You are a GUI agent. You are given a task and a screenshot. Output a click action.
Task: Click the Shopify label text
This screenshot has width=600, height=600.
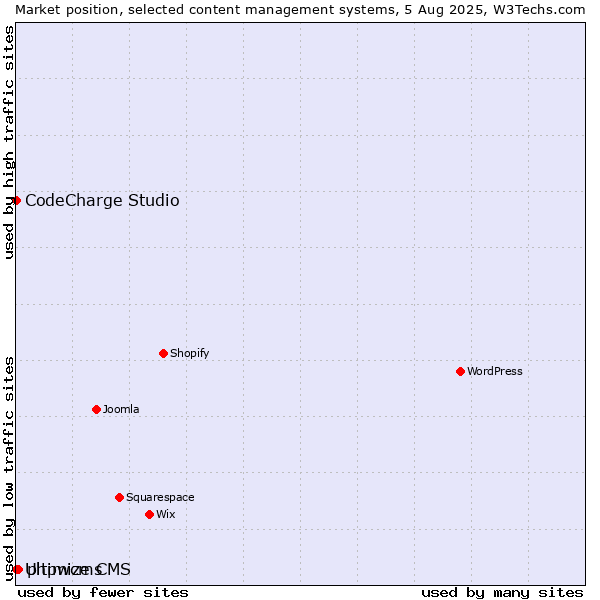[x=189, y=353]
